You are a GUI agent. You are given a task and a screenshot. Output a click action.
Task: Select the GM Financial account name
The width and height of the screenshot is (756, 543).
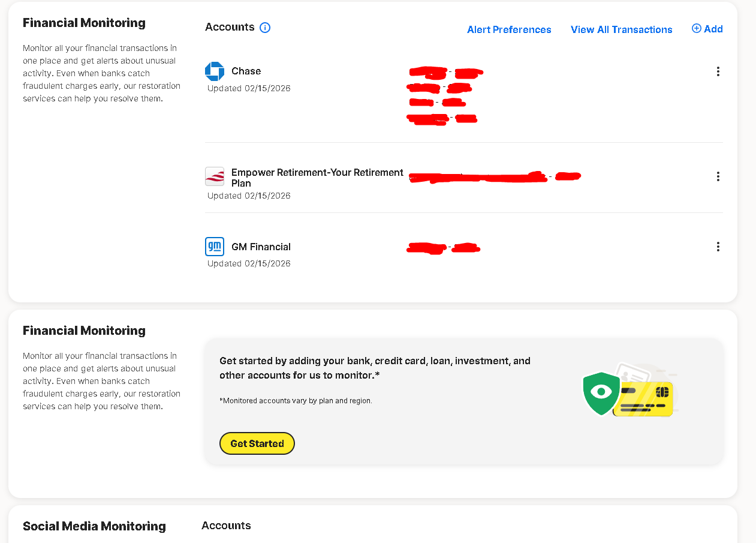click(261, 247)
